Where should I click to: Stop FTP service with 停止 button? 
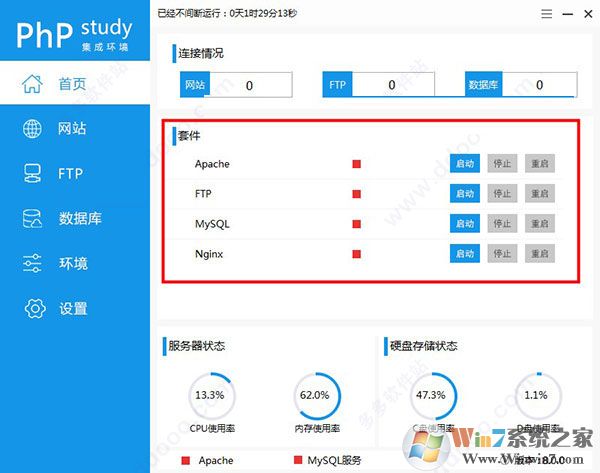tap(502, 193)
